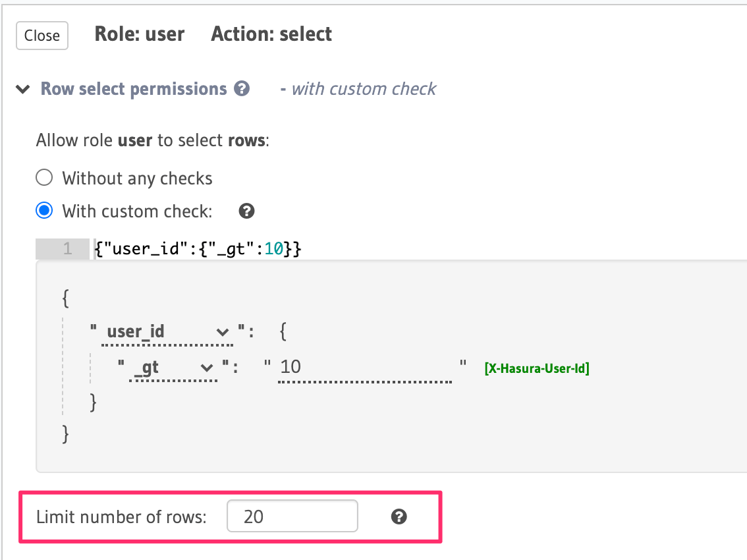The height and width of the screenshot is (560, 747).
Task: Focus the Limit number of rows input
Action: click(292, 516)
